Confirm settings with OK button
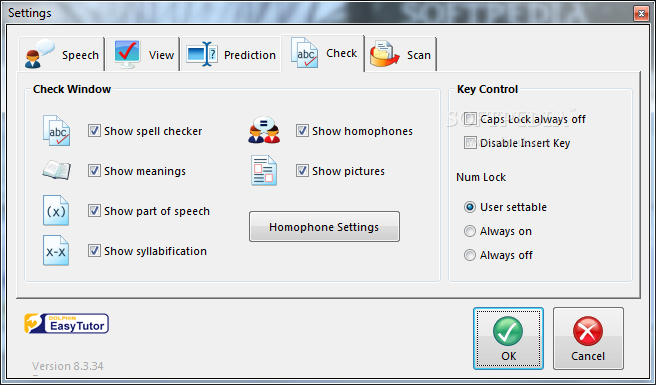 508,339
